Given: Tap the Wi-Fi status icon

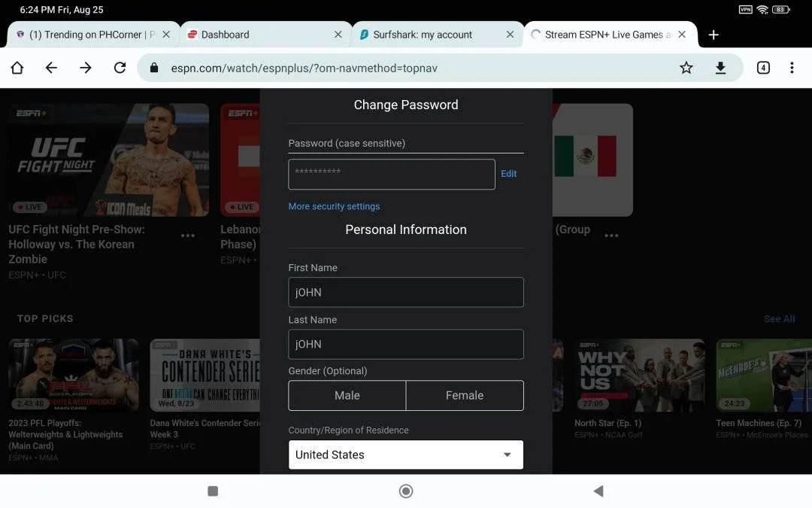Looking at the screenshot, I should click(x=762, y=9).
